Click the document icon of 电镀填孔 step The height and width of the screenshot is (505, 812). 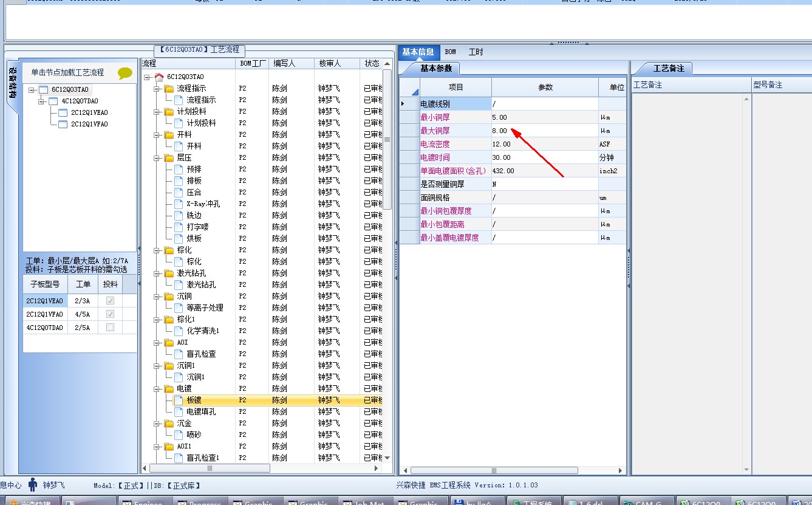(179, 411)
